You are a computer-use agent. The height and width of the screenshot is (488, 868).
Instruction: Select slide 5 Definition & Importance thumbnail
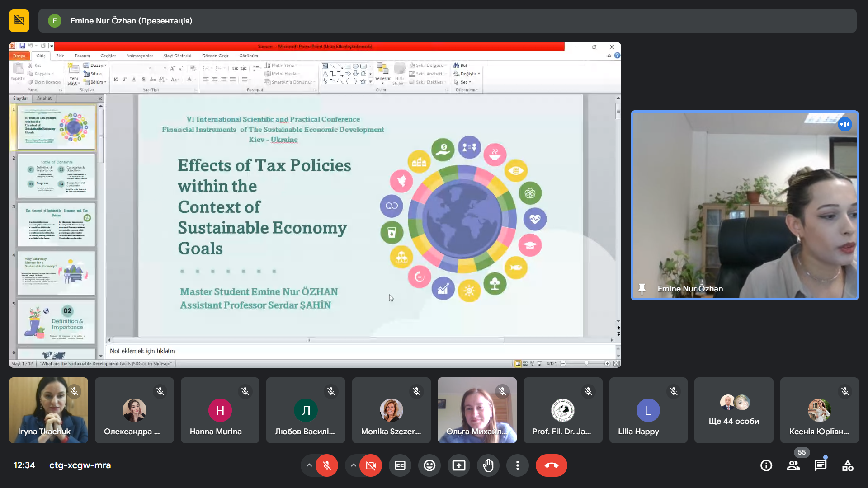pyautogui.click(x=56, y=322)
